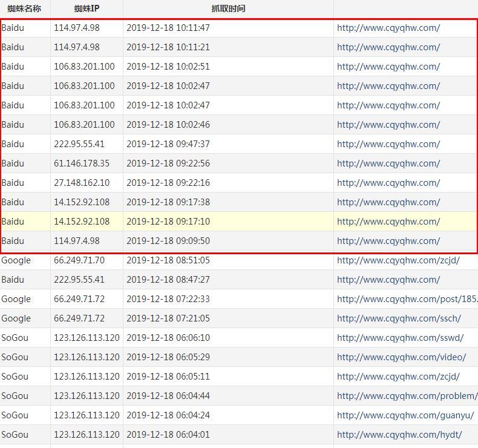Click timestamp 2019-12-18 06:04:44
The height and width of the screenshot is (448, 478).
tap(168, 396)
